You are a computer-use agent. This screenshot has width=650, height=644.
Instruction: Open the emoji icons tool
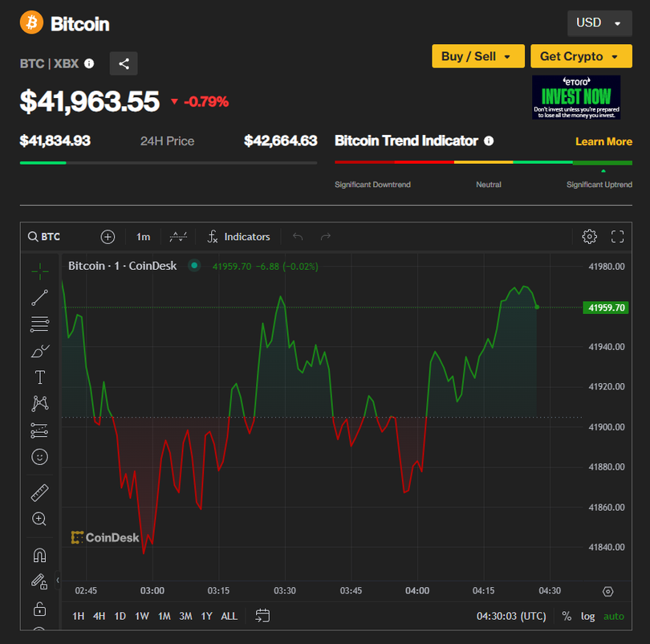click(39, 457)
